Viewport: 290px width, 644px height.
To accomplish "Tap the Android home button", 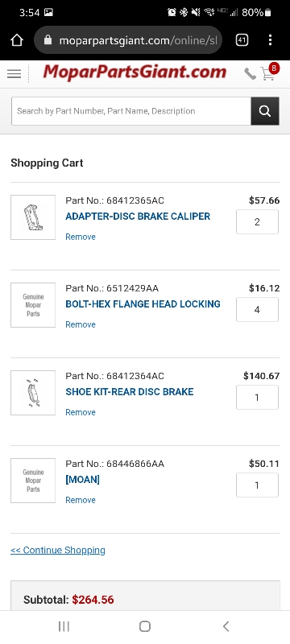I will [x=144, y=626].
